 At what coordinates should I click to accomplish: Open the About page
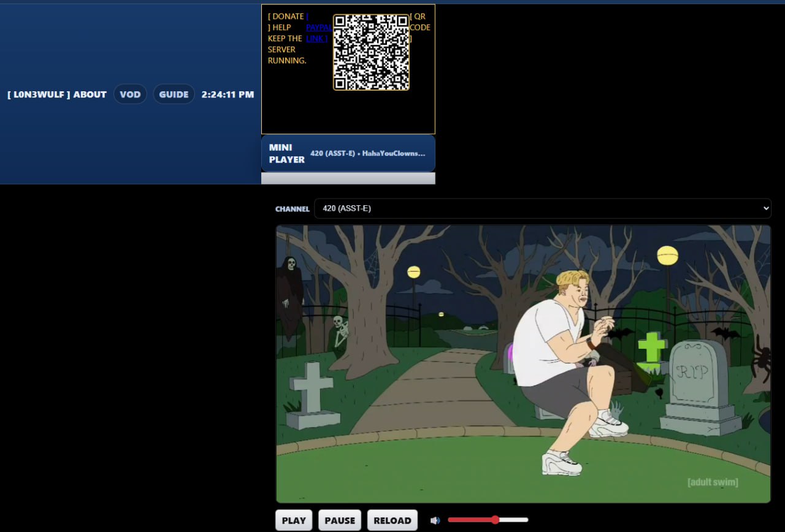90,94
